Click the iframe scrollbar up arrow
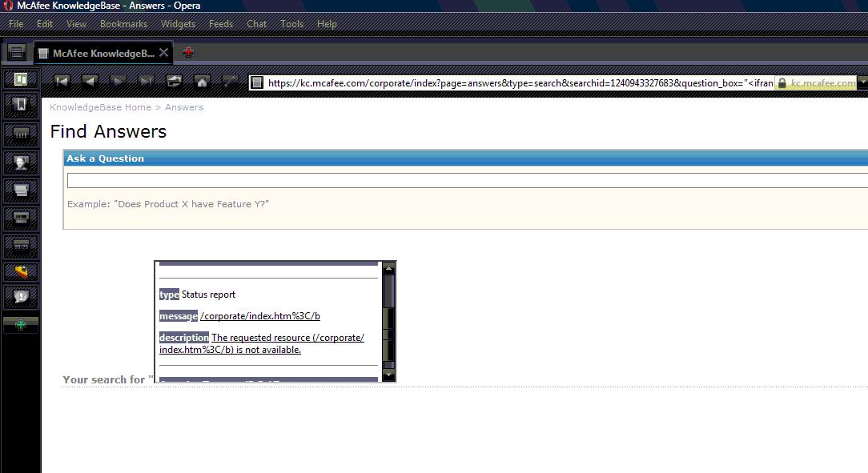 [x=388, y=268]
